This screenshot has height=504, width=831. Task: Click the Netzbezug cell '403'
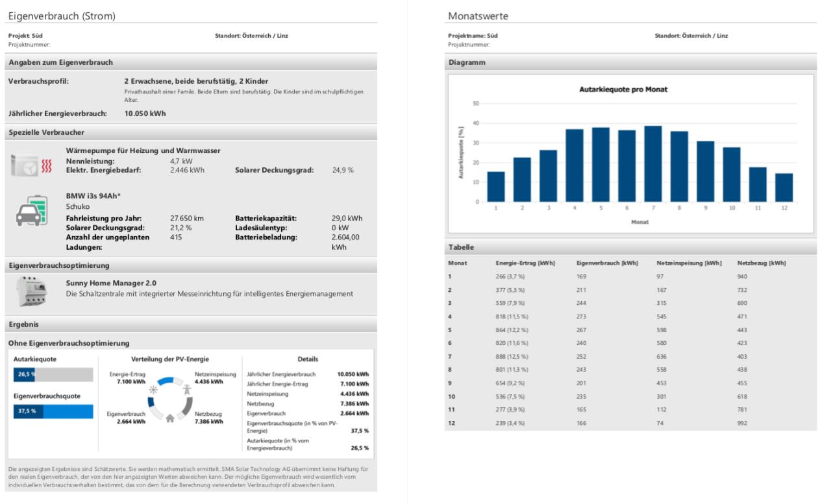[x=743, y=357]
